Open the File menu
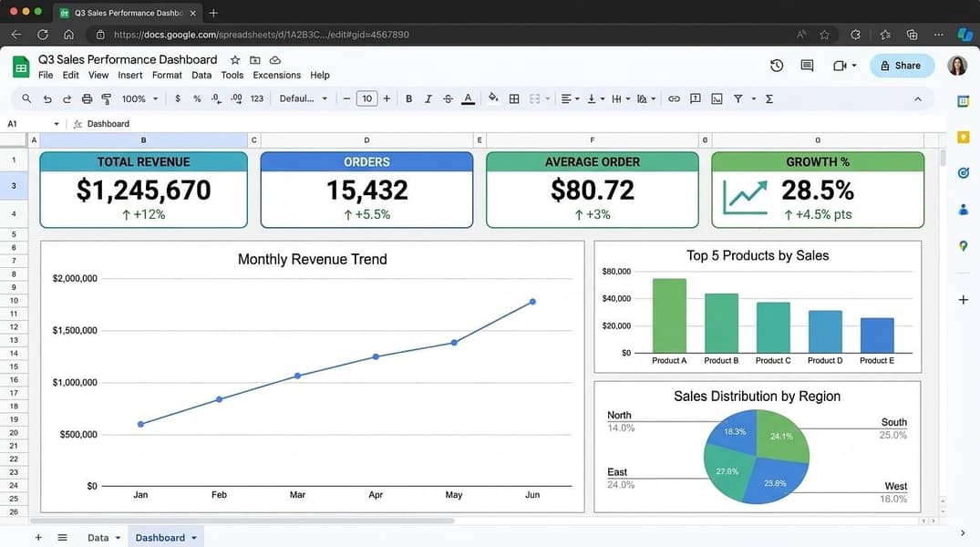 pyautogui.click(x=46, y=75)
